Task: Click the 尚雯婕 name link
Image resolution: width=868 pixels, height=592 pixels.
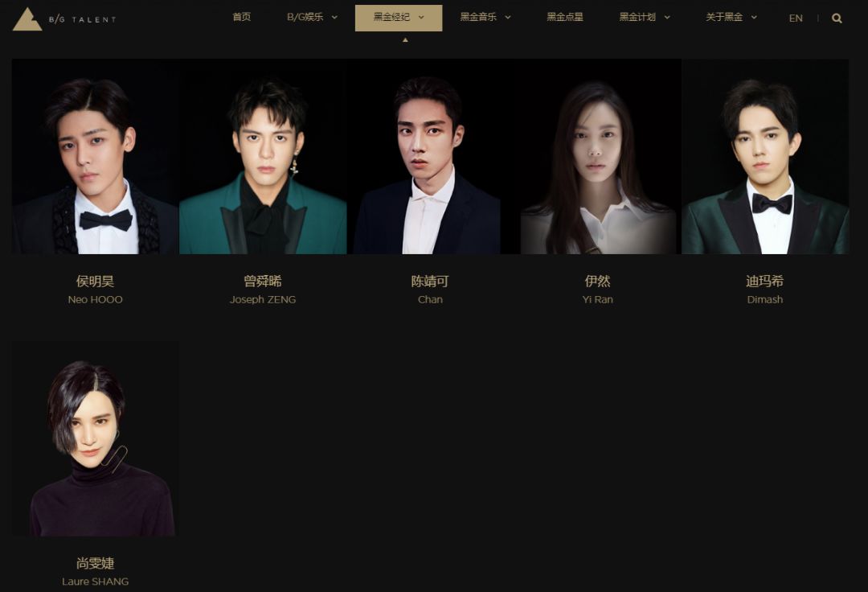Action: [x=95, y=563]
